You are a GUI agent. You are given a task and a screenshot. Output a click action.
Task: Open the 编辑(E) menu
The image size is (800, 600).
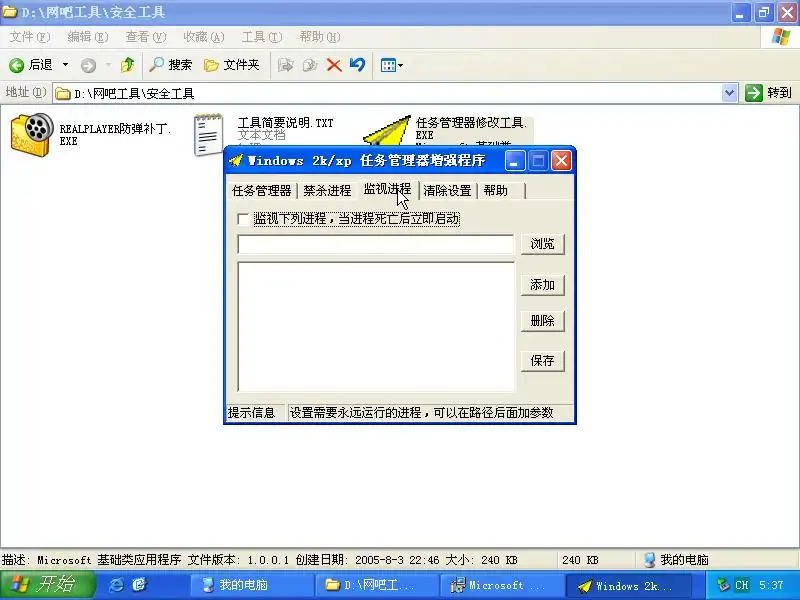[x=88, y=37]
